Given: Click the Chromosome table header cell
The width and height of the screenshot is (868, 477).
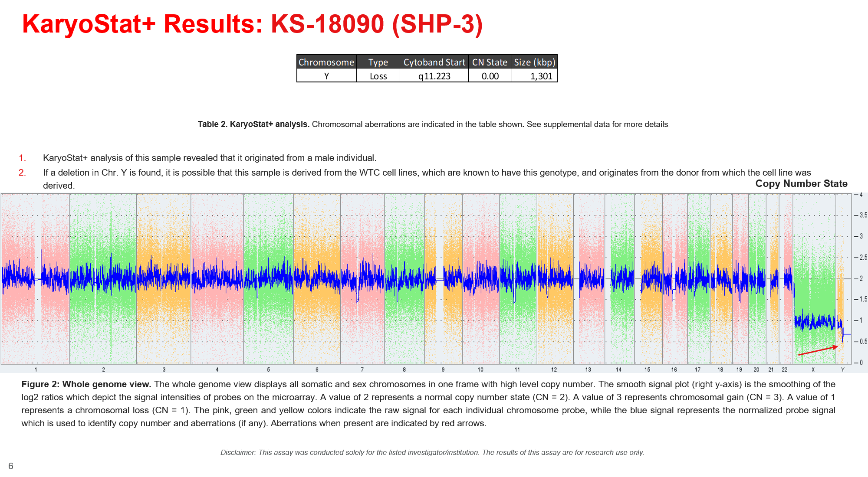Looking at the screenshot, I should (326, 62).
